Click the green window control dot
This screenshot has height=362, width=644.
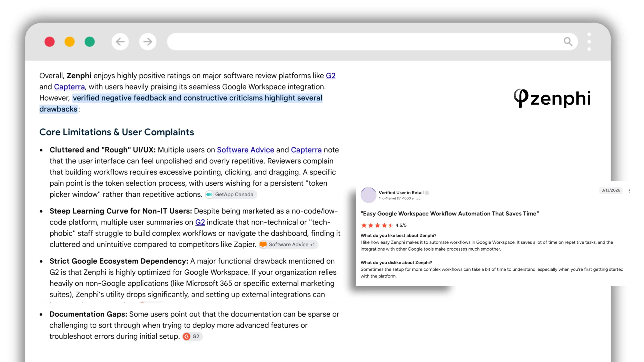click(x=90, y=41)
